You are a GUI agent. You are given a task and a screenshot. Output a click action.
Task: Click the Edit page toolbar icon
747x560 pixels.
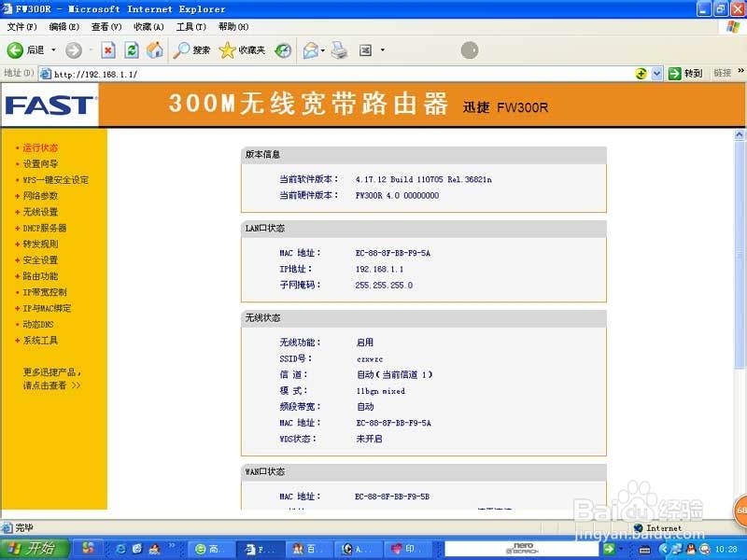tap(365, 50)
